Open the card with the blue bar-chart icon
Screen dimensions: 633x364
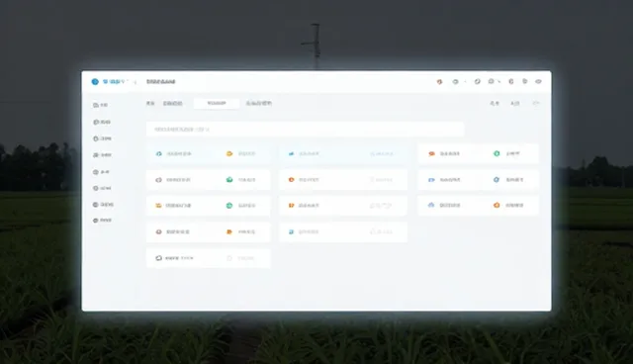click(x=305, y=153)
